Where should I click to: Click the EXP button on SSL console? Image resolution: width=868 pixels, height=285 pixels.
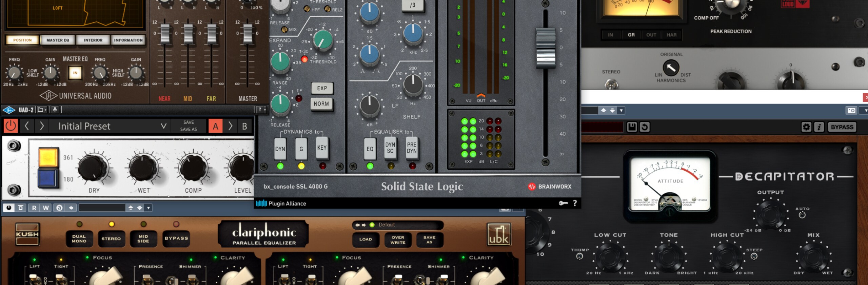click(x=322, y=88)
